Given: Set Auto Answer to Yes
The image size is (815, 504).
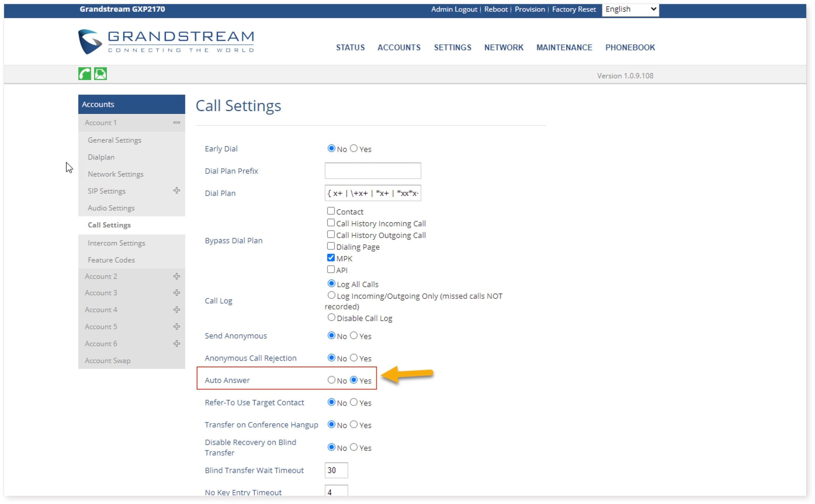Looking at the screenshot, I should coord(353,380).
